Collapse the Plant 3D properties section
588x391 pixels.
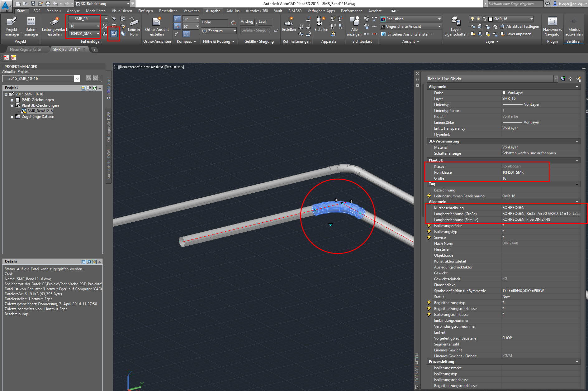coord(577,160)
